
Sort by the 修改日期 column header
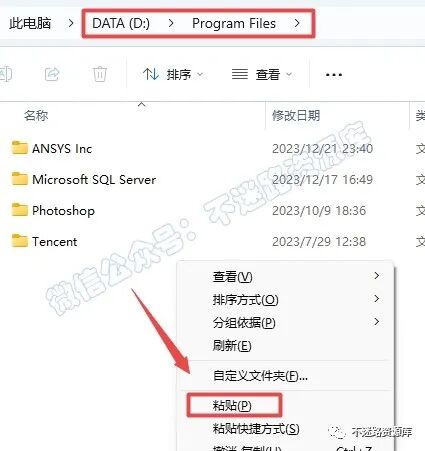296,116
